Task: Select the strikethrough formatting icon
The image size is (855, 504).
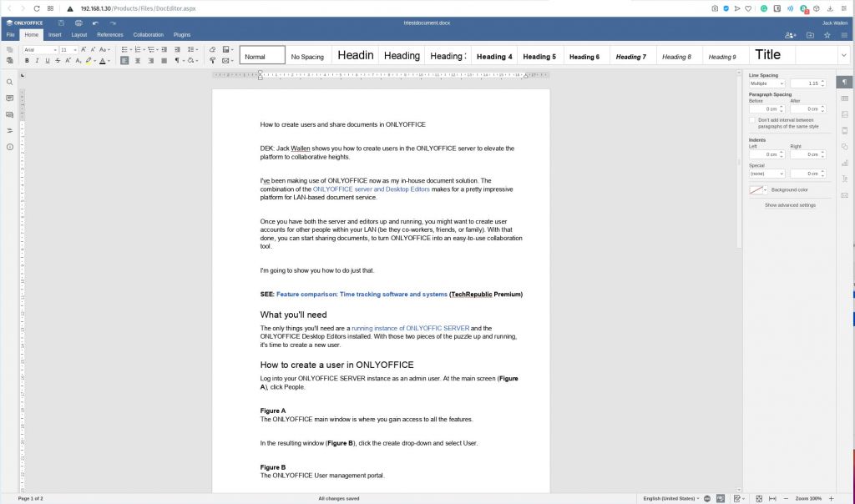Action: 57,61
